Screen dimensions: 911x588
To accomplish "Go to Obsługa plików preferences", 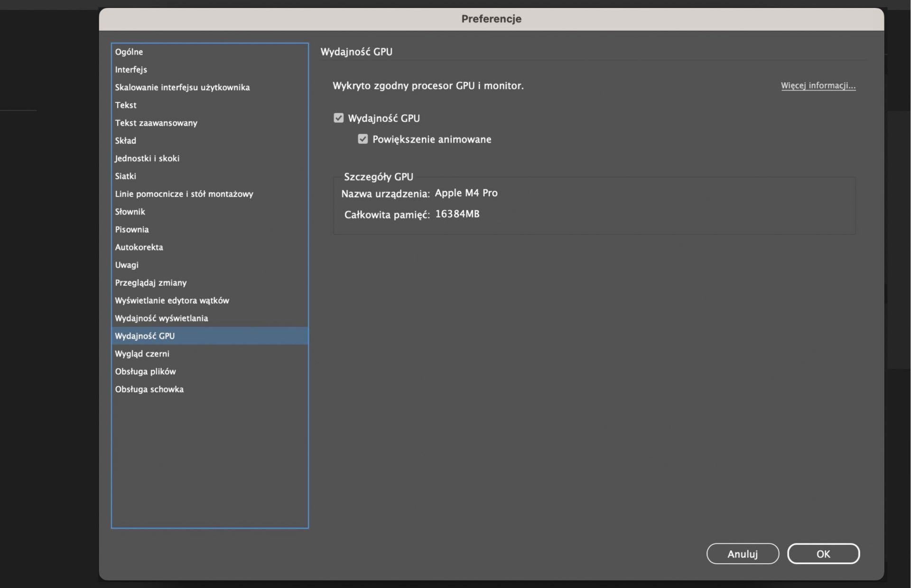I will click(x=145, y=371).
